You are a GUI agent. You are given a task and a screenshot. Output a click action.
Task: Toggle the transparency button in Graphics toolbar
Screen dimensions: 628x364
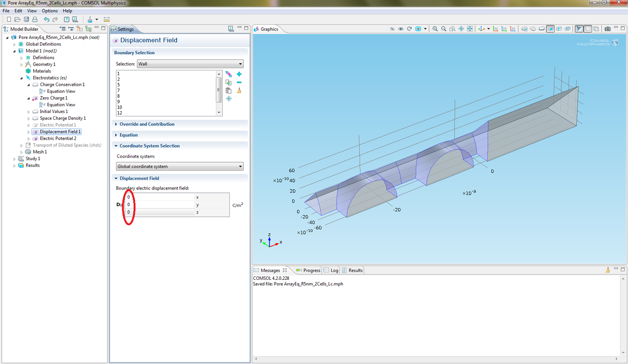coord(588,29)
